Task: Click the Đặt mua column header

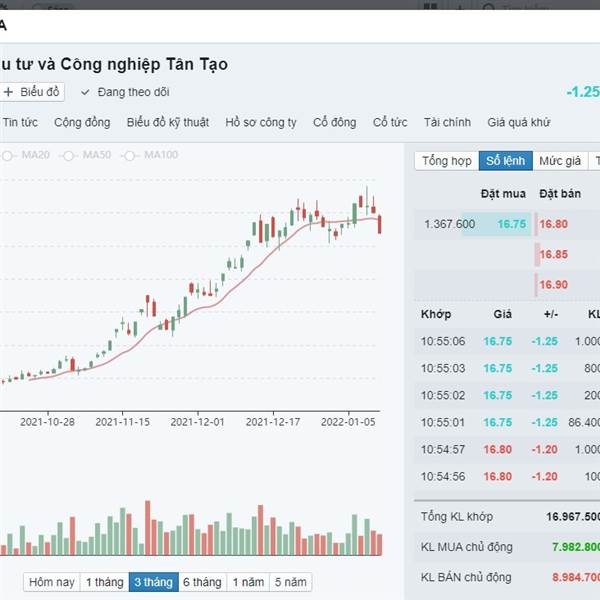Action: [503, 194]
